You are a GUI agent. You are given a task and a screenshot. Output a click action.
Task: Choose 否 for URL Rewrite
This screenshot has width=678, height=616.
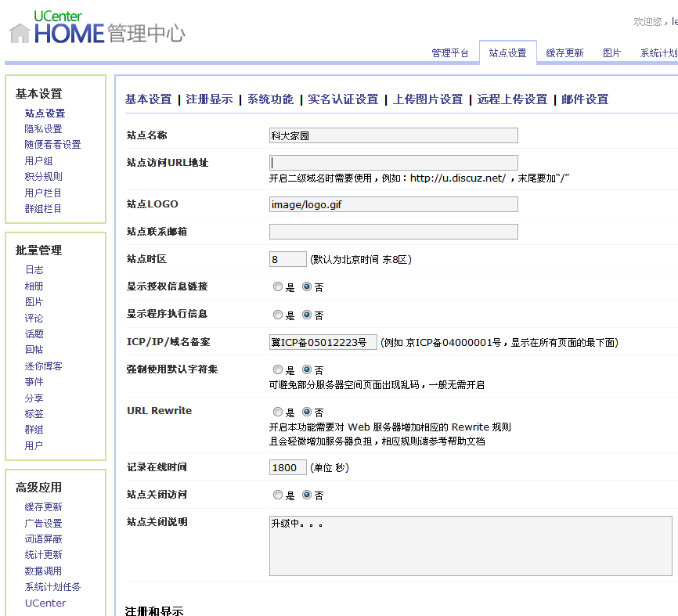[307, 412]
